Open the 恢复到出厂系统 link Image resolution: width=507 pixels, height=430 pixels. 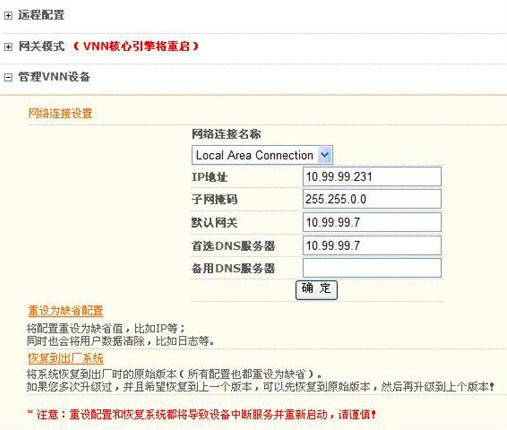pyautogui.click(x=66, y=358)
